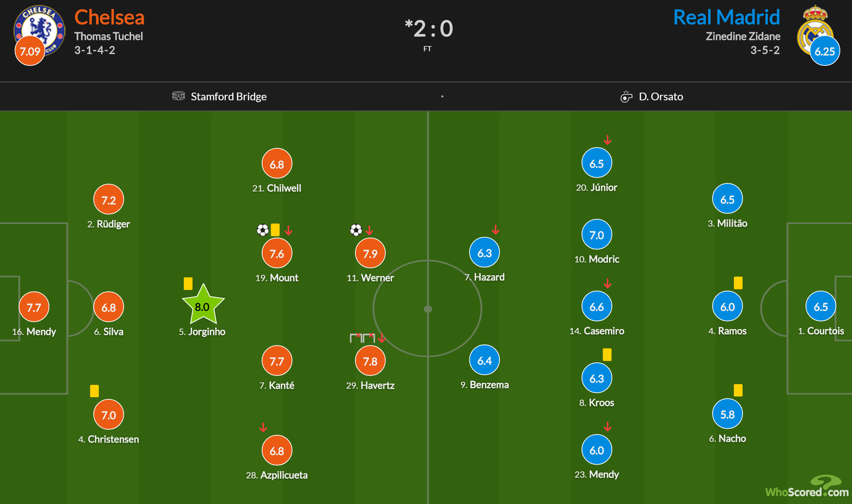Viewport: 852px width, 504px height.
Task: Open the Chelsea team name link
Action: pos(109,17)
